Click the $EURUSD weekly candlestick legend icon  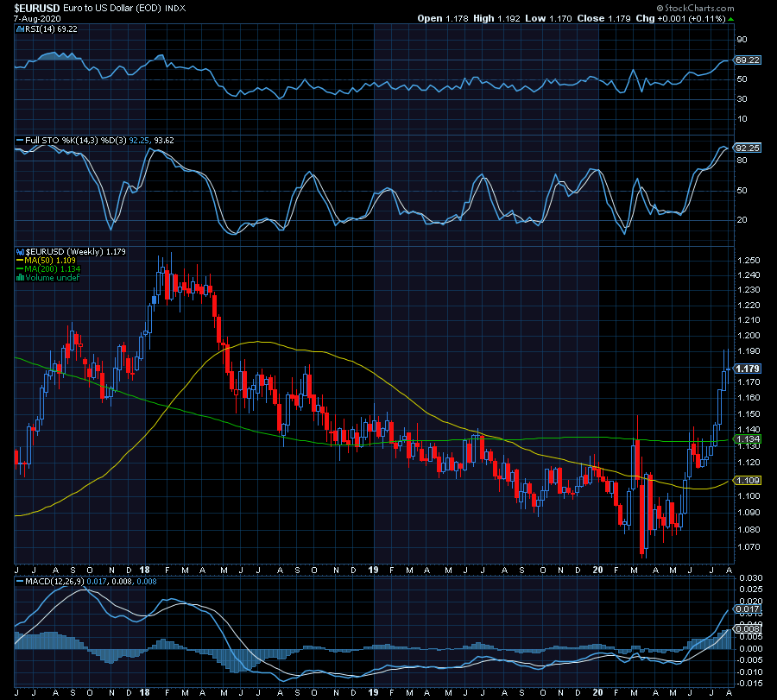(x=21, y=252)
